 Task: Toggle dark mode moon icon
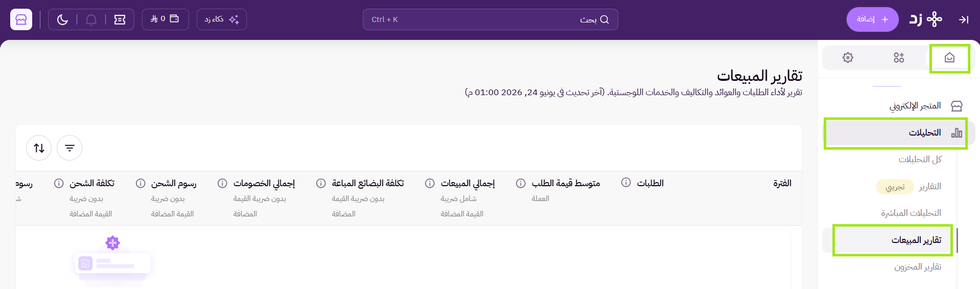click(62, 19)
